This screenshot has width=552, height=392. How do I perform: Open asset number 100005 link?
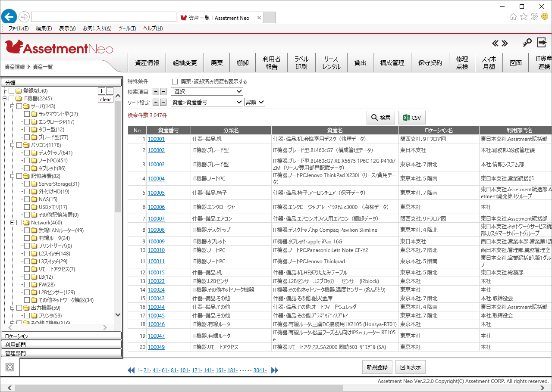pos(156,193)
